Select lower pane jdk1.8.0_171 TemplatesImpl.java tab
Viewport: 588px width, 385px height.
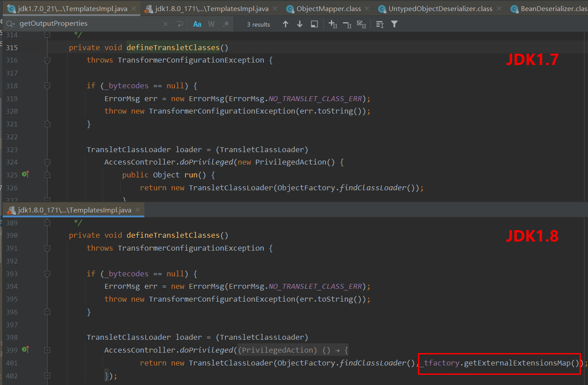(74, 210)
